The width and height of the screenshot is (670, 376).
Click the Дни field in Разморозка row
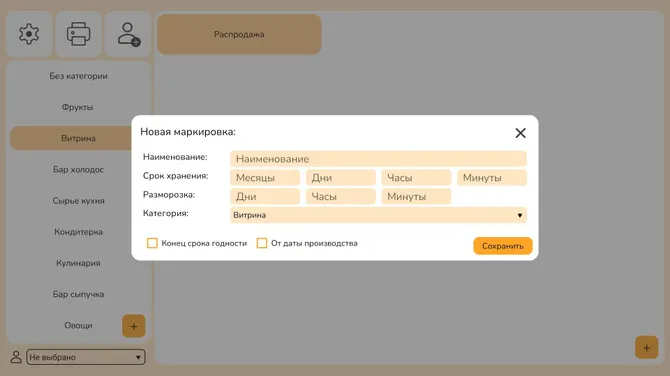265,196
